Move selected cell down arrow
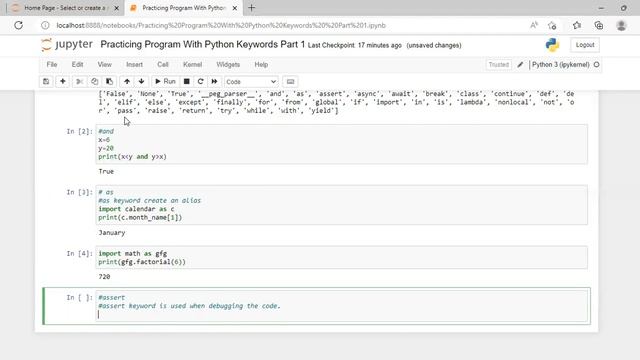Viewport: 640px width, 360px height. point(141,82)
